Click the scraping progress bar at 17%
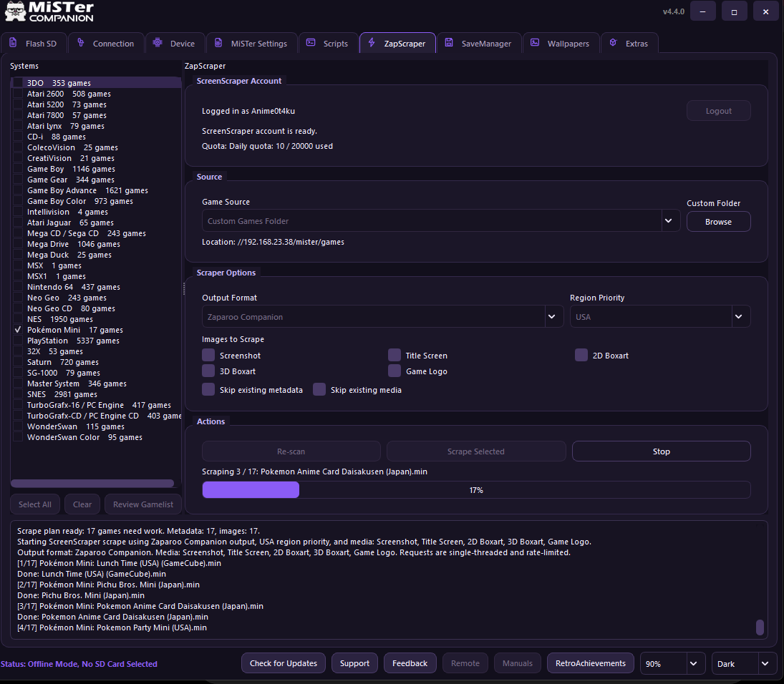784x684 pixels. tap(476, 489)
